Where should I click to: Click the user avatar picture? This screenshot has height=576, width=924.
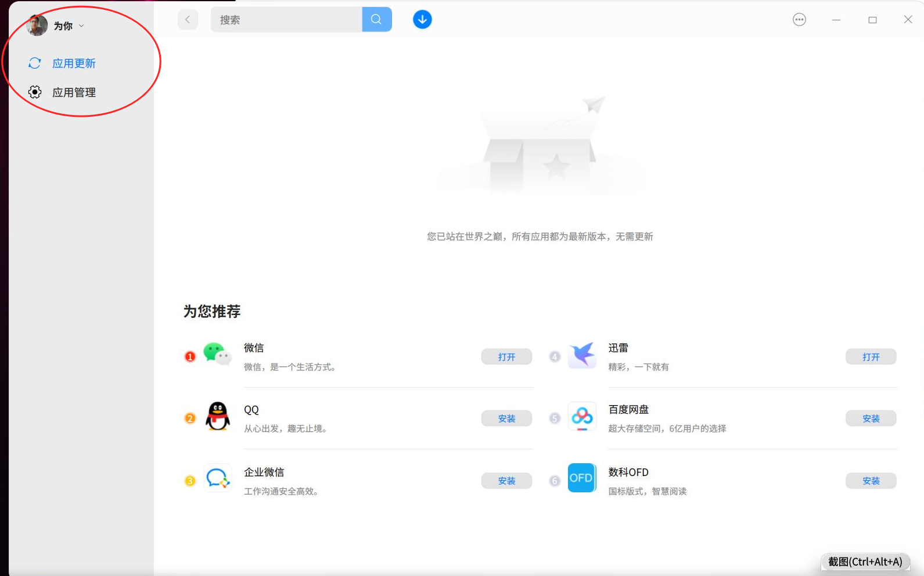[x=37, y=26]
